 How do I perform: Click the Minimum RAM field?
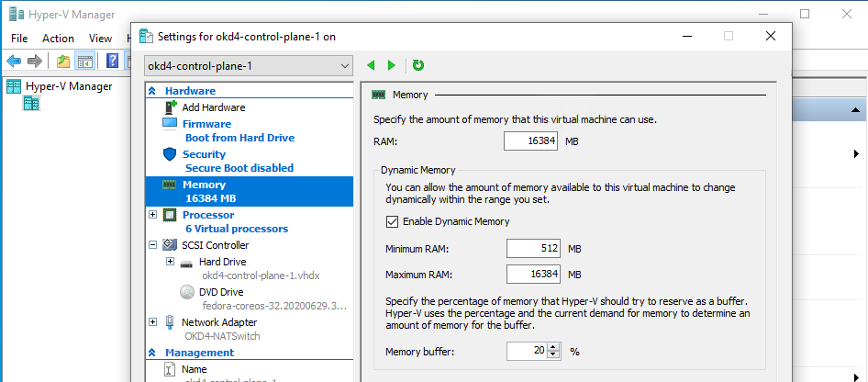tap(534, 249)
